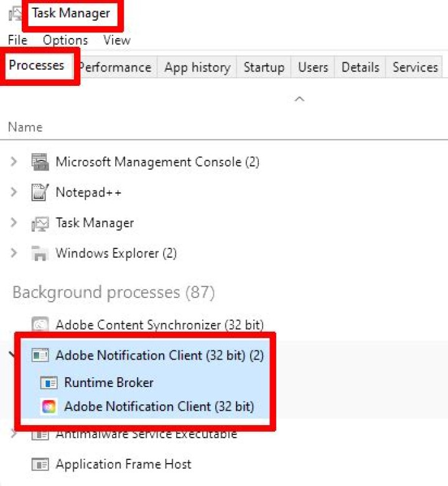Select the Adobe Notification Client (32 bit) child process
This screenshot has height=486, width=448.
[x=224, y=406]
